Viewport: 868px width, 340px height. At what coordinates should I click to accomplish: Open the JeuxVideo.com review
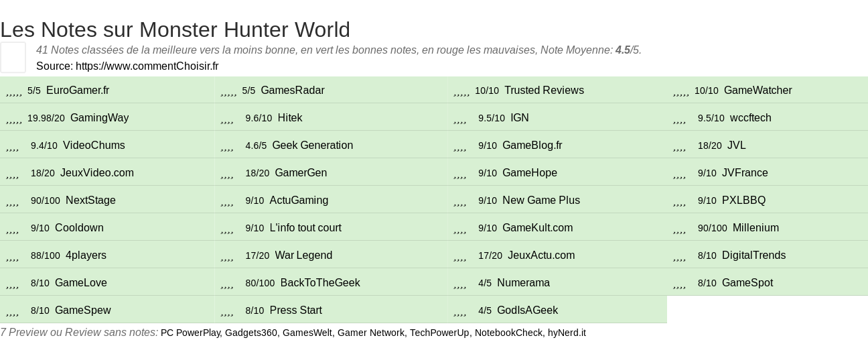[97, 173]
